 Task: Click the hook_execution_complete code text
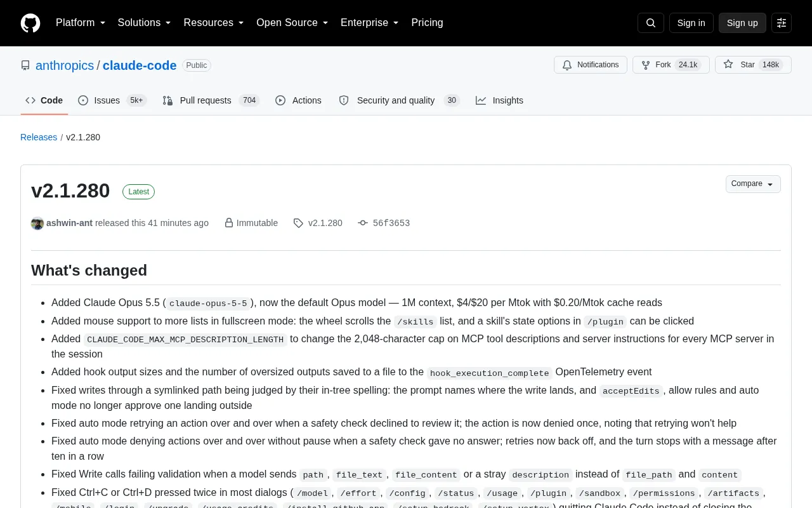[490, 373]
